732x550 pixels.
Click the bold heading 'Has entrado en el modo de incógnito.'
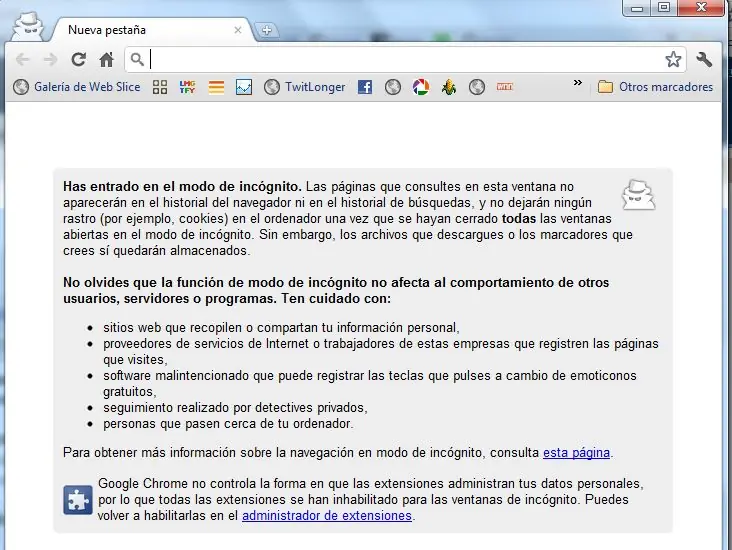(183, 187)
